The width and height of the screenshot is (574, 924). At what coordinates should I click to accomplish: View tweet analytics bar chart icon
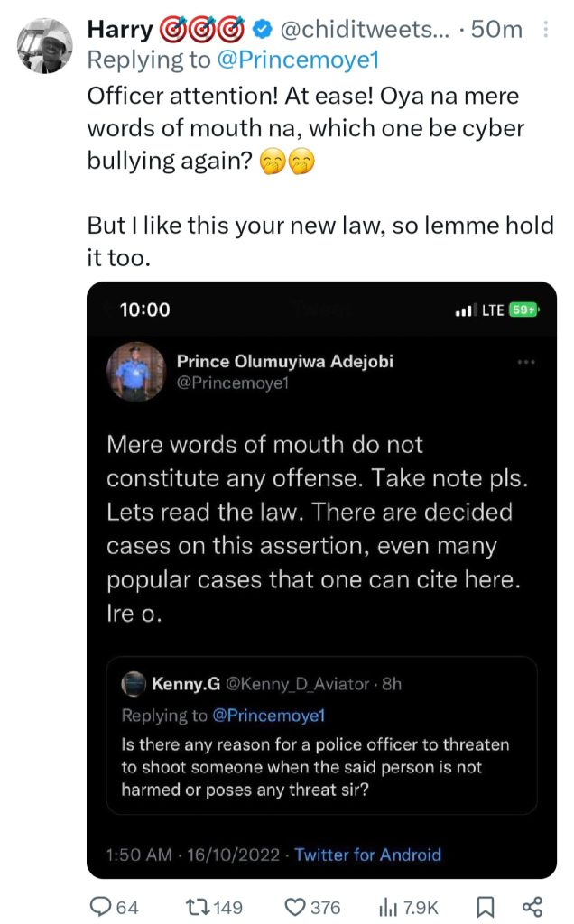390,906
